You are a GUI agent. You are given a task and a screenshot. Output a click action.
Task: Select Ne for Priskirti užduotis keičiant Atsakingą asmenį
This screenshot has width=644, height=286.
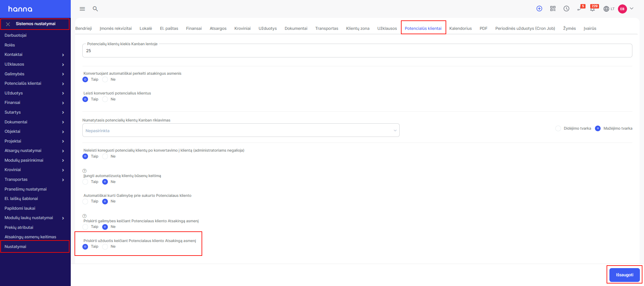click(105, 247)
